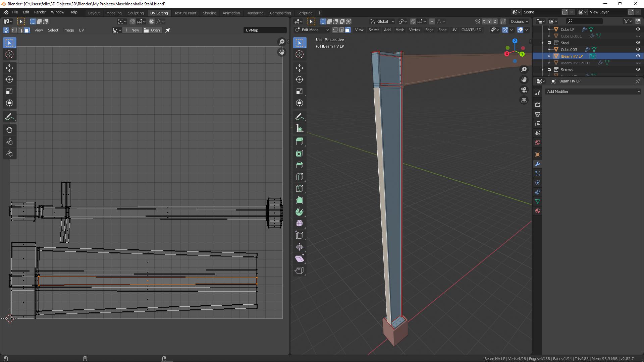Select the IBeam HV LP tree item

coord(572,56)
